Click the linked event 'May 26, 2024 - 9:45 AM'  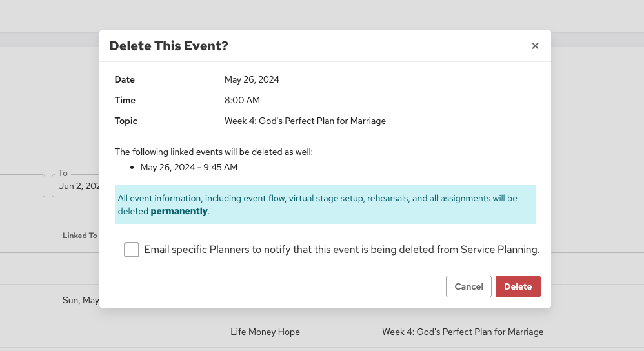[x=188, y=167]
